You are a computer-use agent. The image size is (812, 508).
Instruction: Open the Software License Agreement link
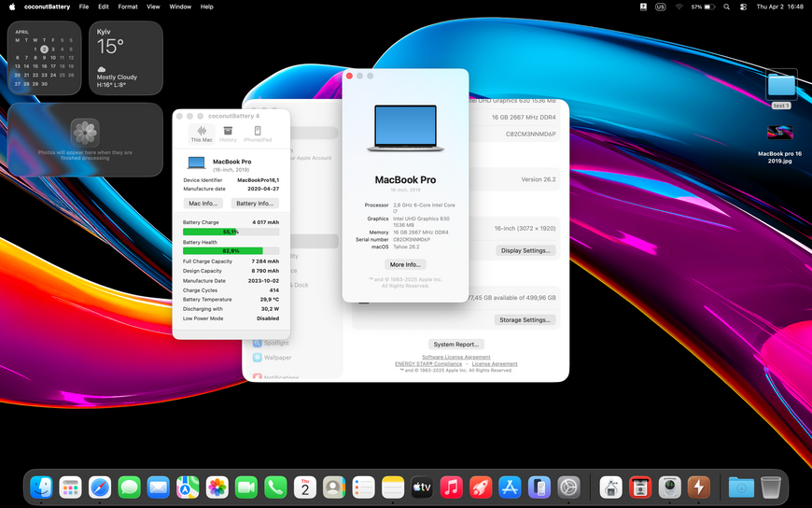pyautogui.click(x=455, y=357)
